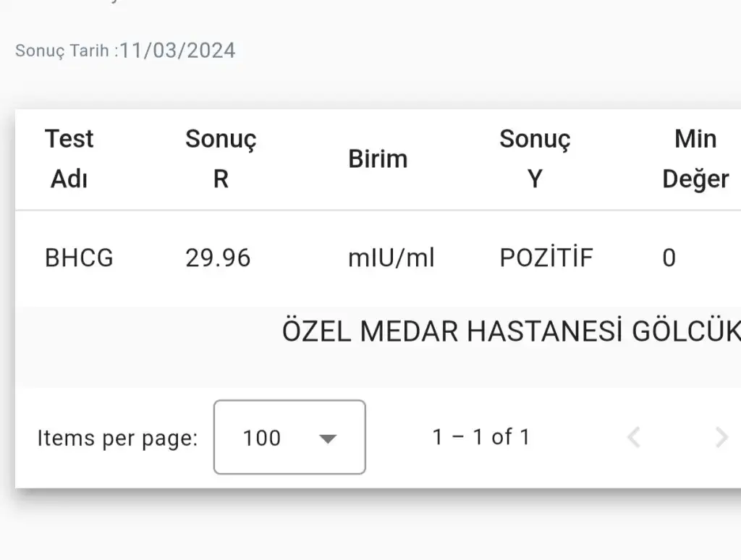Select the BHCG test name cell
The image size is (741, 560).
click(79, 258)
